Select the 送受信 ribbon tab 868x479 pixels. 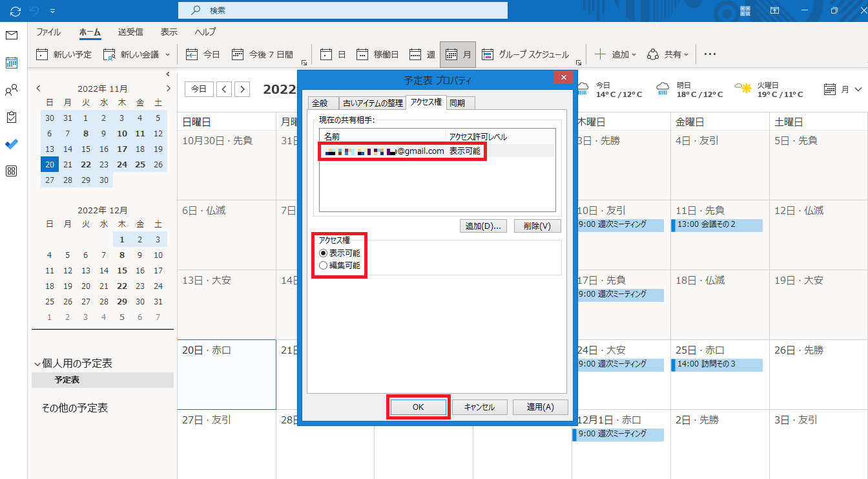coord(130,32)
